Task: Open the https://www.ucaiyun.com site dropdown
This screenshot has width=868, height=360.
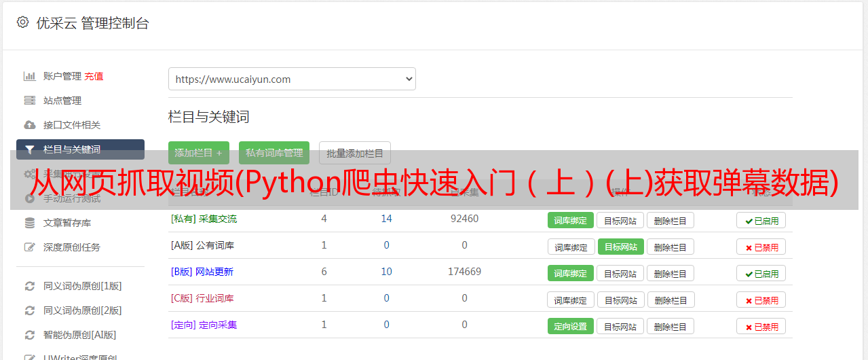Action: [x=292, y=79]
